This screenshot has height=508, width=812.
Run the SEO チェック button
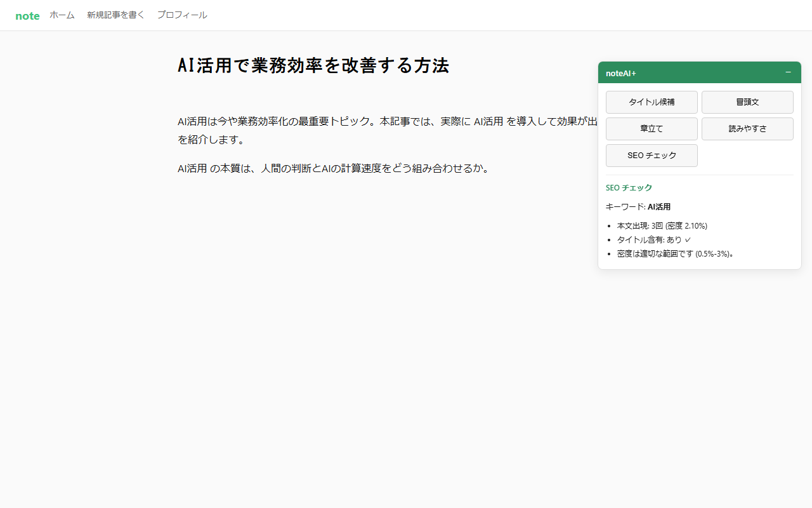(x=652, y=156)
